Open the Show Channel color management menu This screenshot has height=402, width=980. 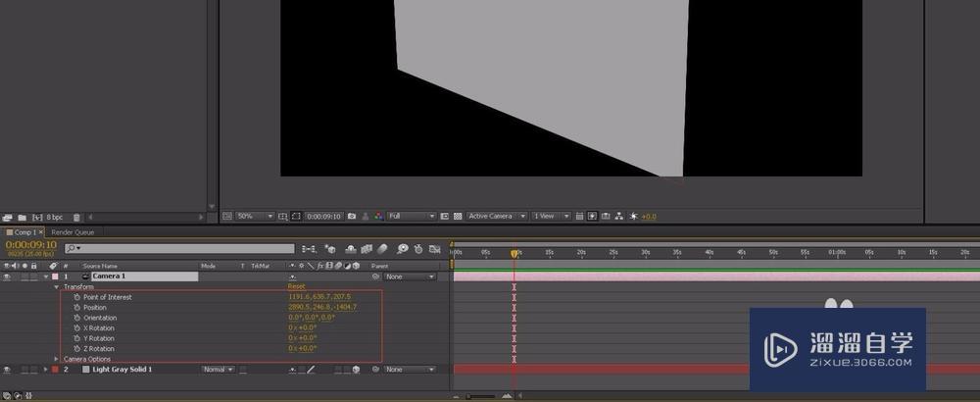(378, 216)
